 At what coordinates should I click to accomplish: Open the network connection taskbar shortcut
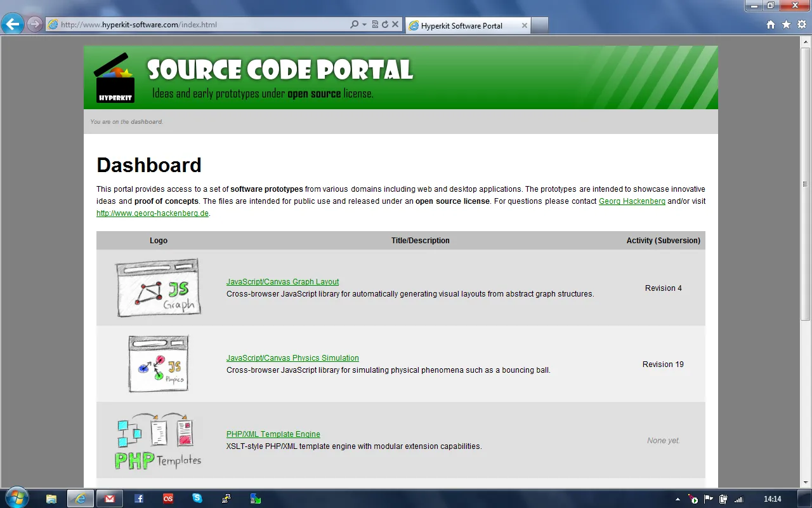226,498
